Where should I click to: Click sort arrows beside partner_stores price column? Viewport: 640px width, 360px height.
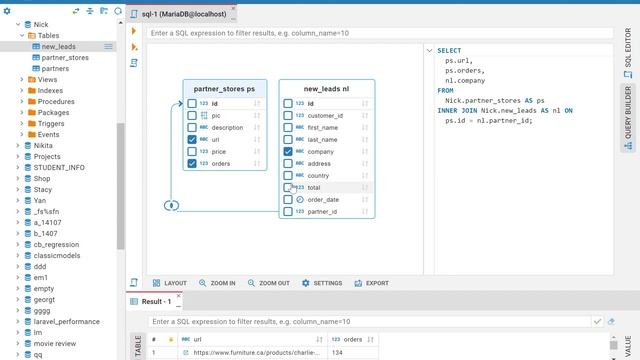tap(257, 151)
